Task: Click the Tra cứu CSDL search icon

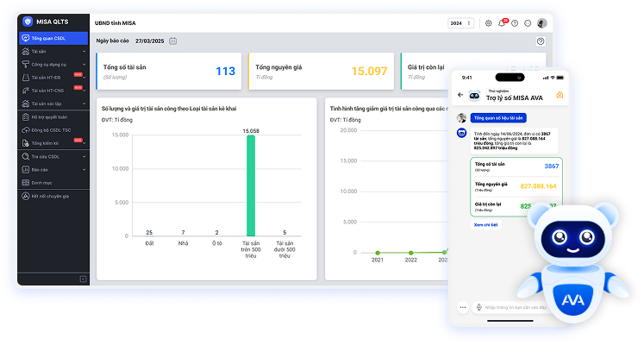Action: pyautogui.click(x=26, y=156)
